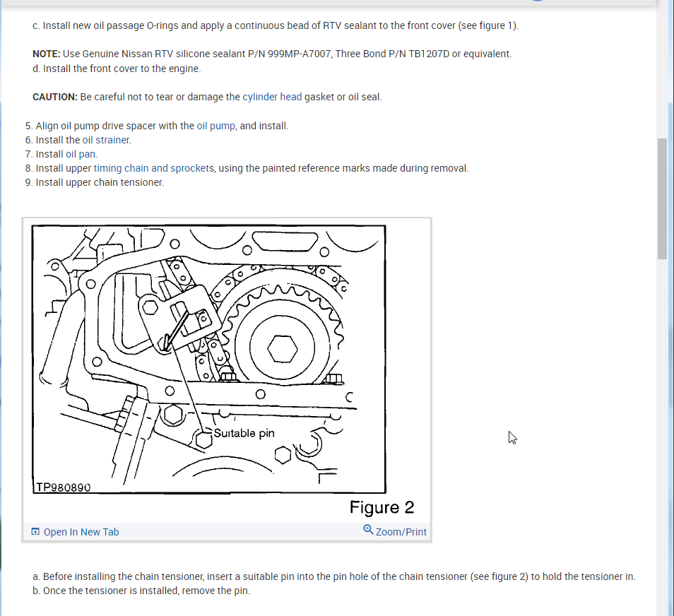This screenshot has width=674, height=616.
Task: Click the vertical scrollbar thumb
Action: (662, 199)
